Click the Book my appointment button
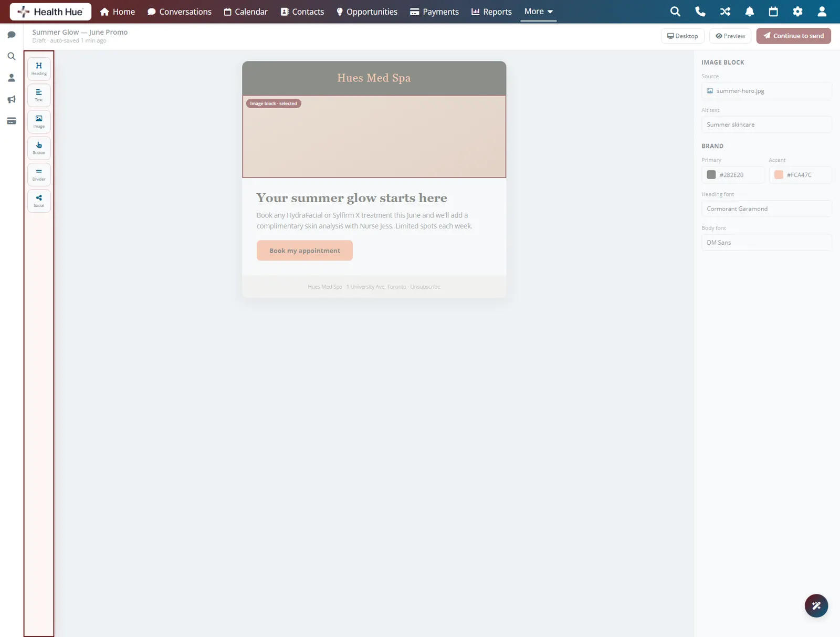The image size is (840, 637). point(304,250)
